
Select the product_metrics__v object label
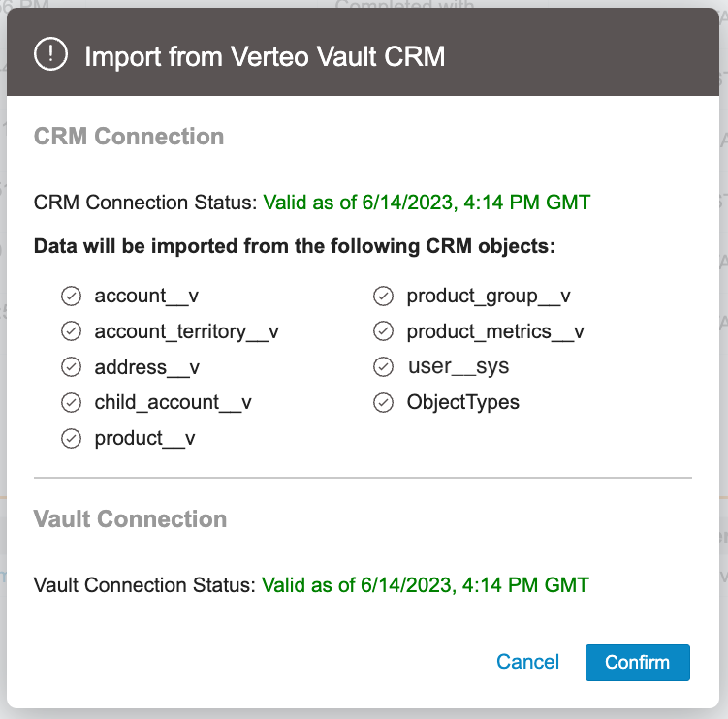click(494, 331)
